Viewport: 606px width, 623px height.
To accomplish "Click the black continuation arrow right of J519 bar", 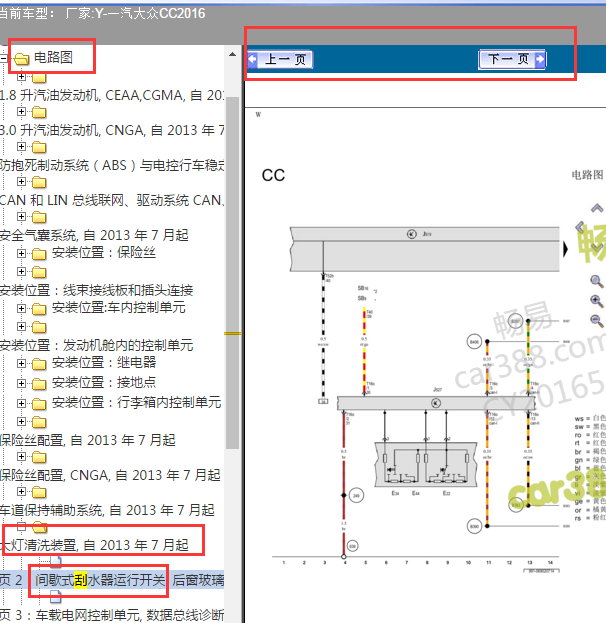I will click(565, 250).
